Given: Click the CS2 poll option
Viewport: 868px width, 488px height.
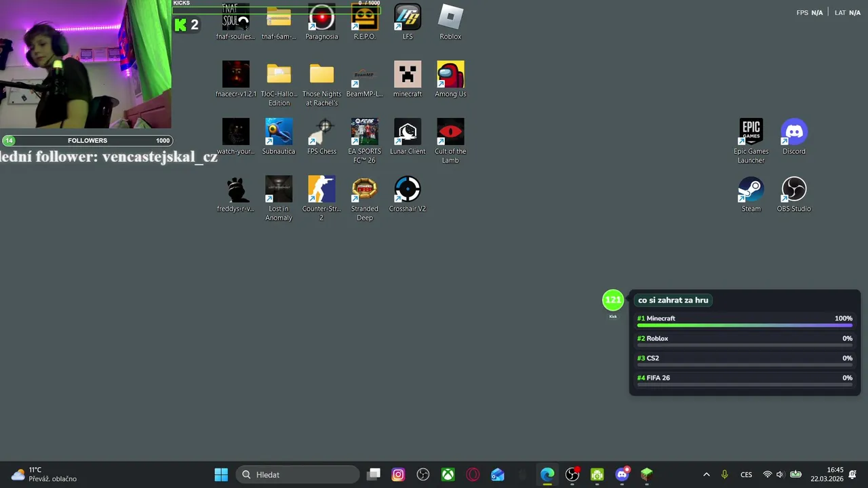Looking at the screenshot, I should 745,361.
